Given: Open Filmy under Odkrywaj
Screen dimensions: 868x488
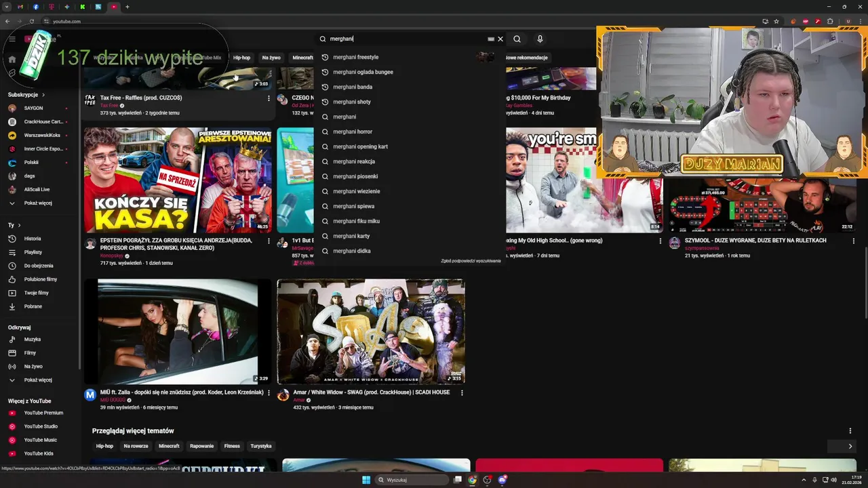Looking at the screenshot, I should 30,352.
